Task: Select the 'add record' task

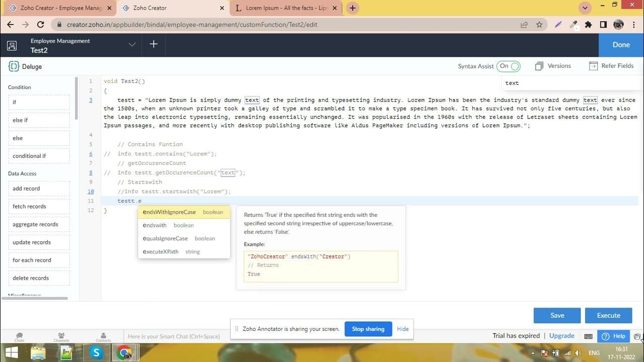Action: [x=39, y=189]
